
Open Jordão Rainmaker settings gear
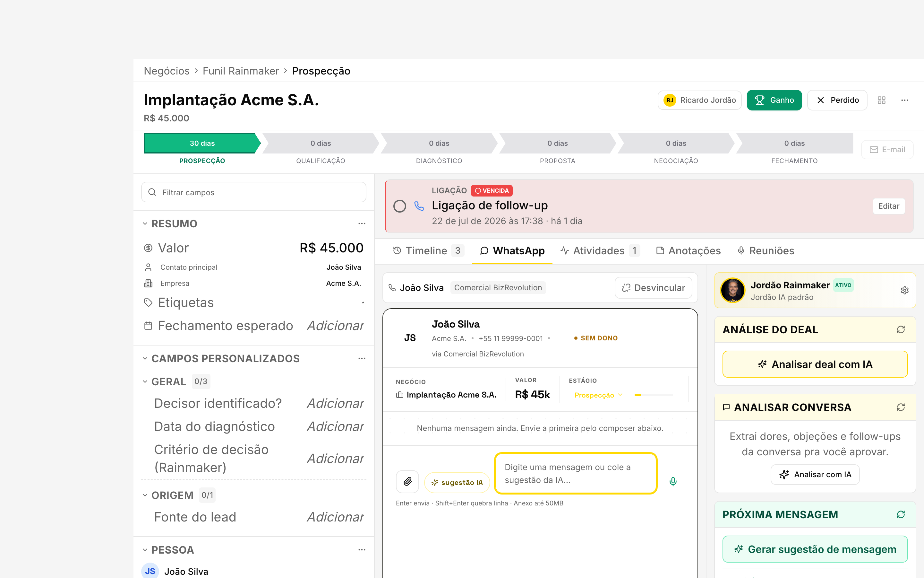(x=904, y=291)
